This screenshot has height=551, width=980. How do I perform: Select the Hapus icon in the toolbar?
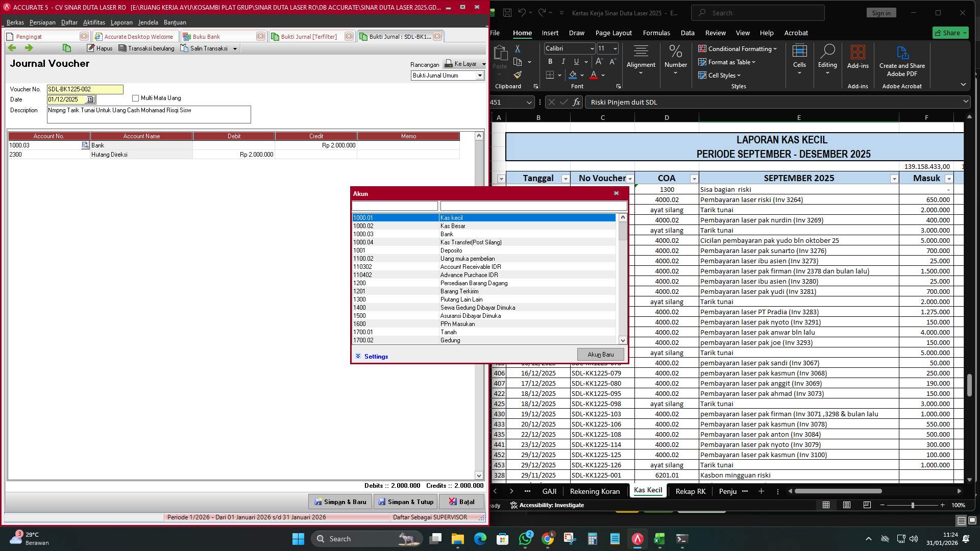tap(100, 48)
